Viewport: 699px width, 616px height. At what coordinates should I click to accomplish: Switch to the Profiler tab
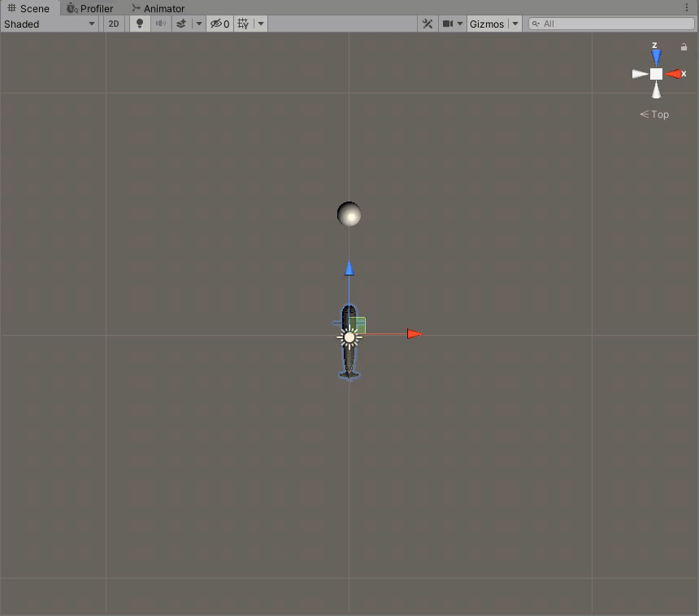click(90, 8)
